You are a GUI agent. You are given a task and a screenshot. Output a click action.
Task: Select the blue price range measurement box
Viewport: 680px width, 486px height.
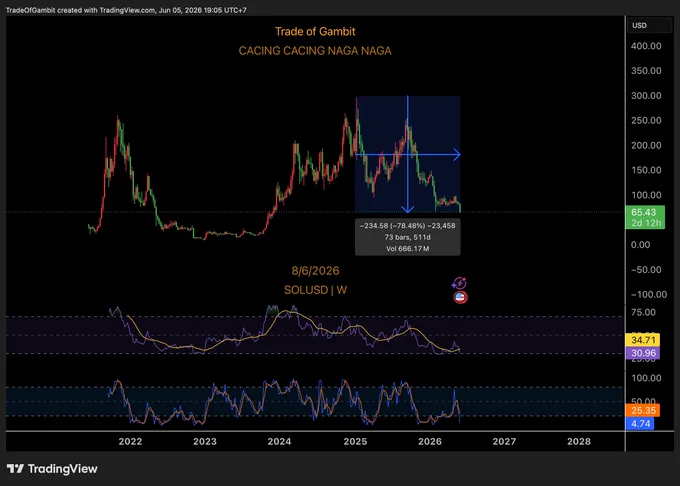point(408,154)
